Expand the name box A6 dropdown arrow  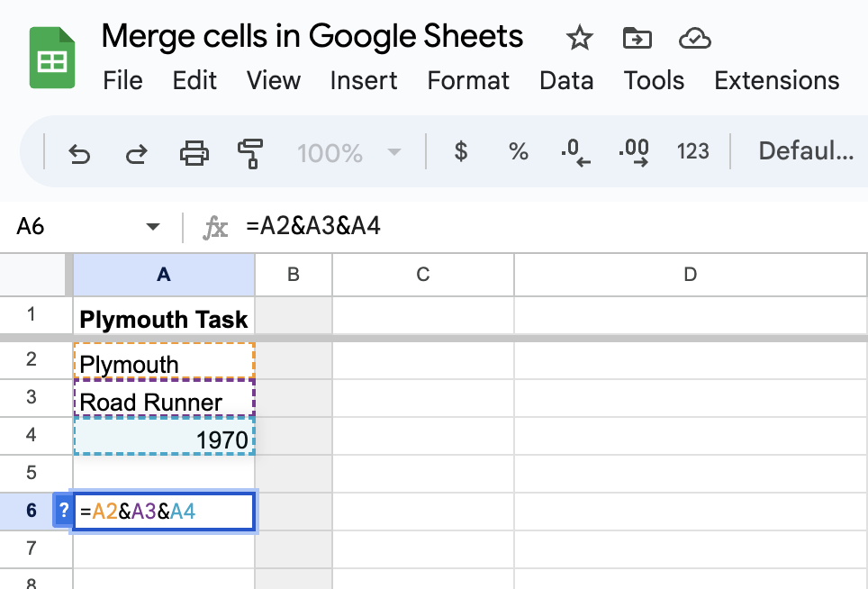click(x=153, y=226)
